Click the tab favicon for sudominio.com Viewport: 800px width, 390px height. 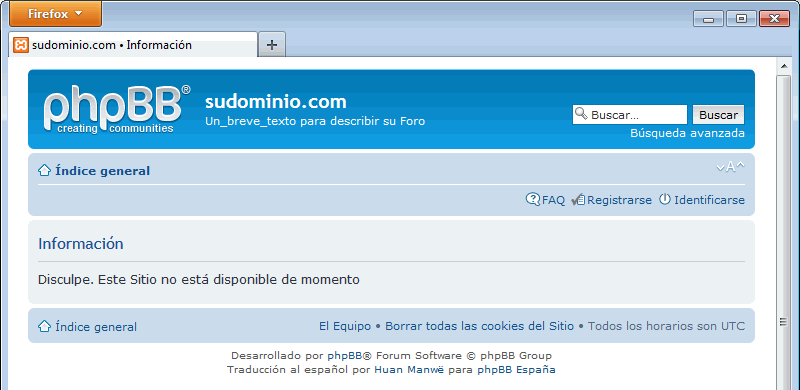coord(21,45)
